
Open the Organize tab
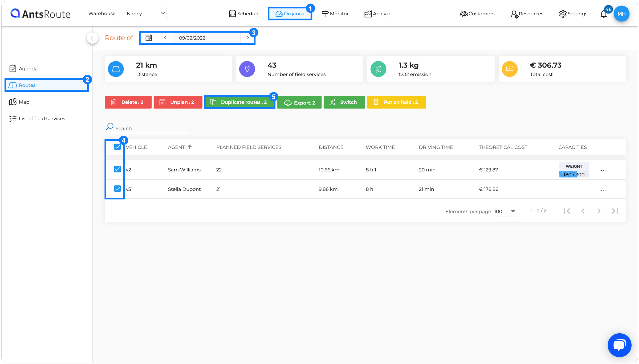[x=290, y=14]
